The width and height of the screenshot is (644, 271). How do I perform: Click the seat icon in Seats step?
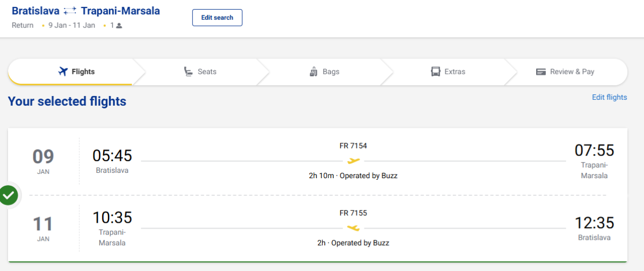coord(188,71)
